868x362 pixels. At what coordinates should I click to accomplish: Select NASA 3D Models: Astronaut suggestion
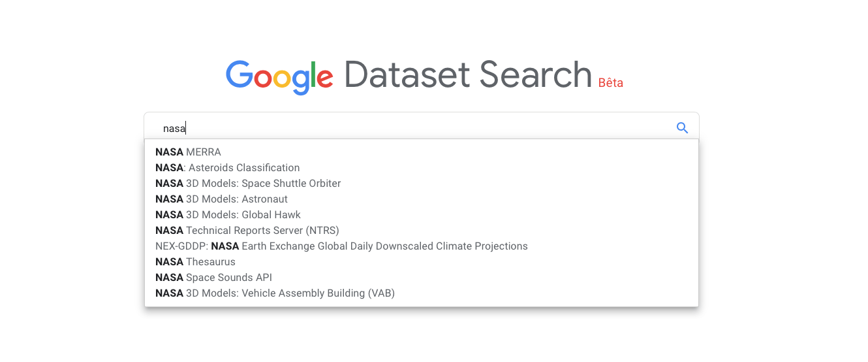422,199
